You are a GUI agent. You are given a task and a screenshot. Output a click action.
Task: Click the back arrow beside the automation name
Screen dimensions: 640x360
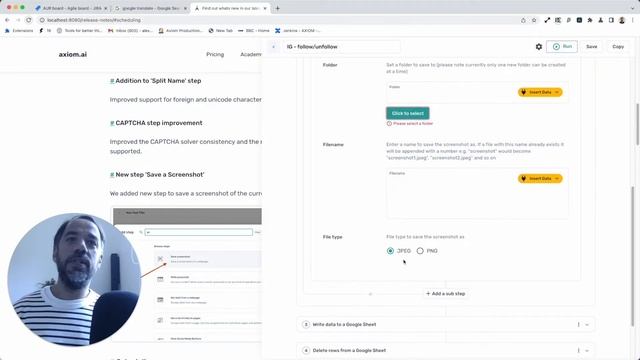tap(273, 47)
